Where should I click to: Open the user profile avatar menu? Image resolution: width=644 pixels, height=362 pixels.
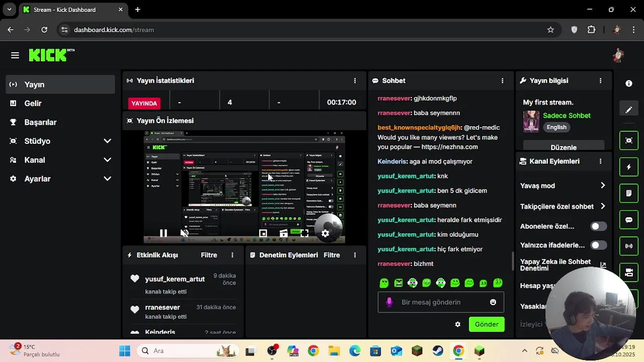pos(618,55)
